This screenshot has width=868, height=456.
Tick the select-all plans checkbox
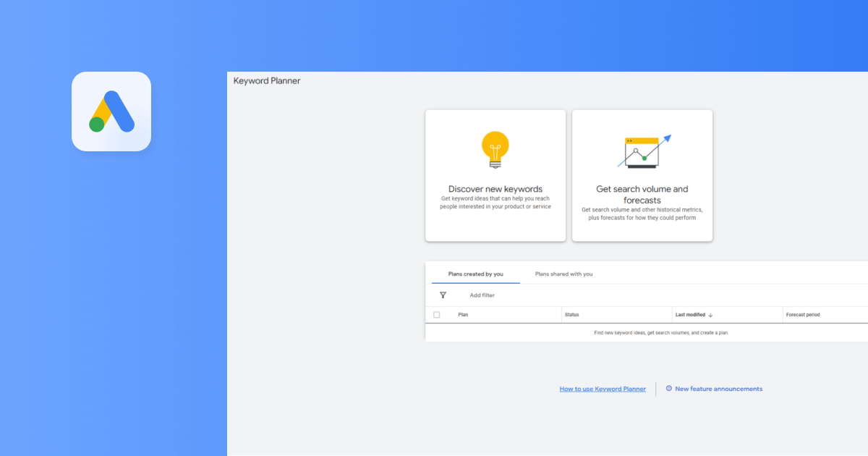436,315
